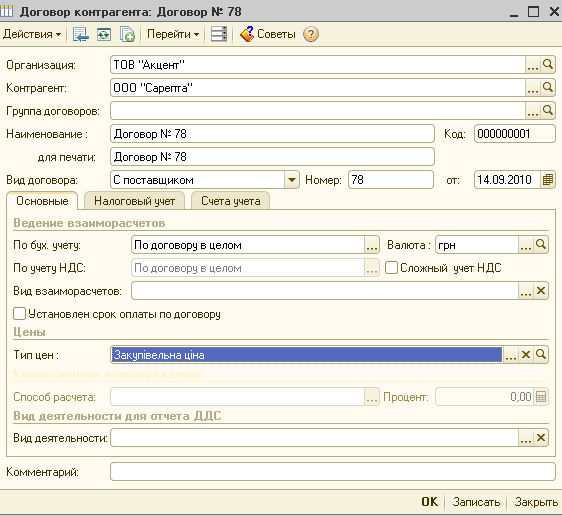Viewport: 562px width, 516px height.
Task: Open help with the question mark icon
Action: (311, 34)
